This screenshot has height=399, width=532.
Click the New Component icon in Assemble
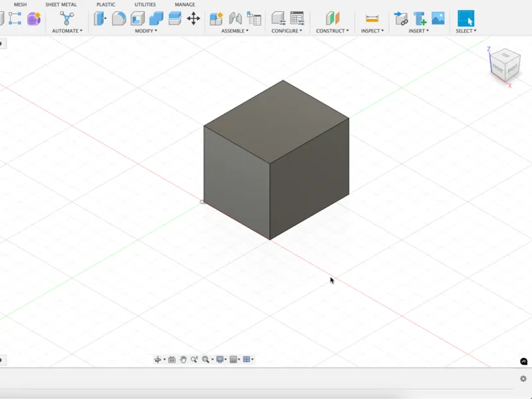216,19
